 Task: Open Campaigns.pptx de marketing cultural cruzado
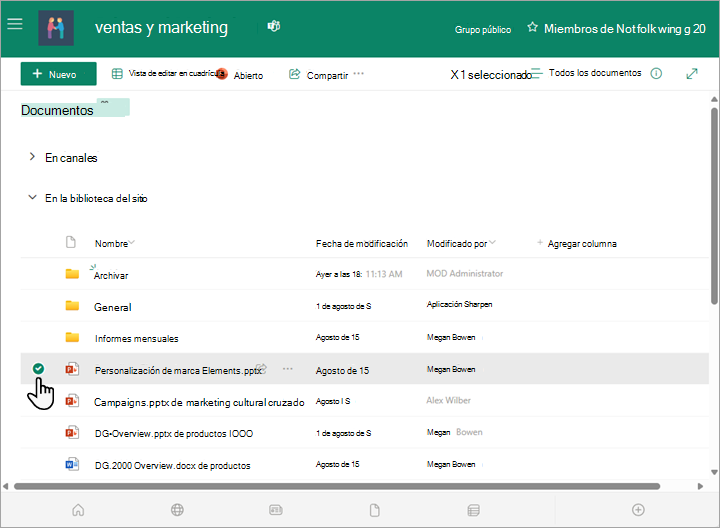coord(199,402)
